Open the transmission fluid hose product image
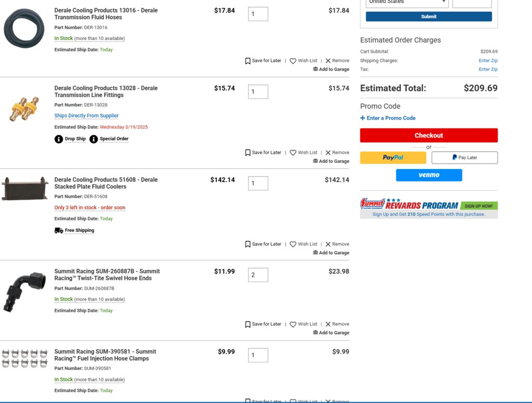Image resolution: width=532 pixels, height=403 pixels. click(x=24, y=29)
